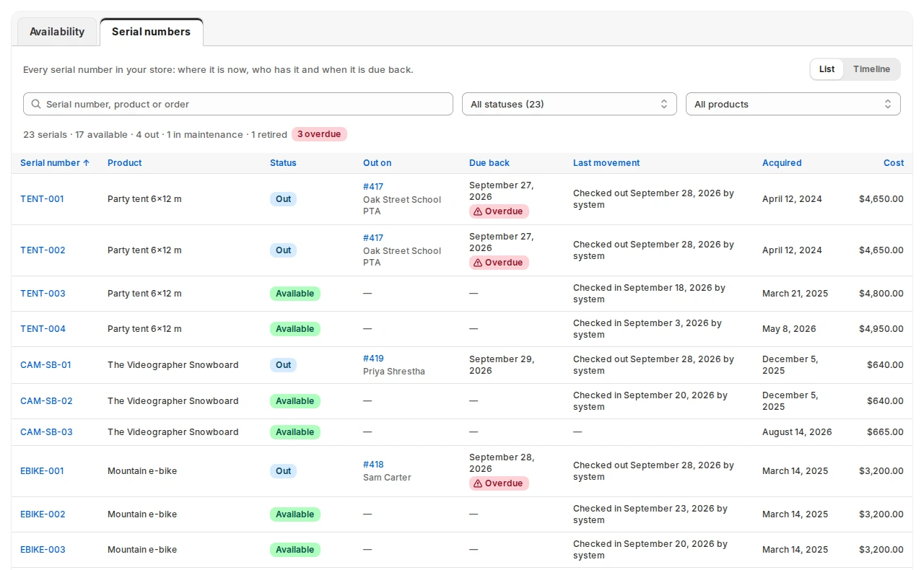
Task: Sort by the Status column header
Action: [x=283, y=163]
